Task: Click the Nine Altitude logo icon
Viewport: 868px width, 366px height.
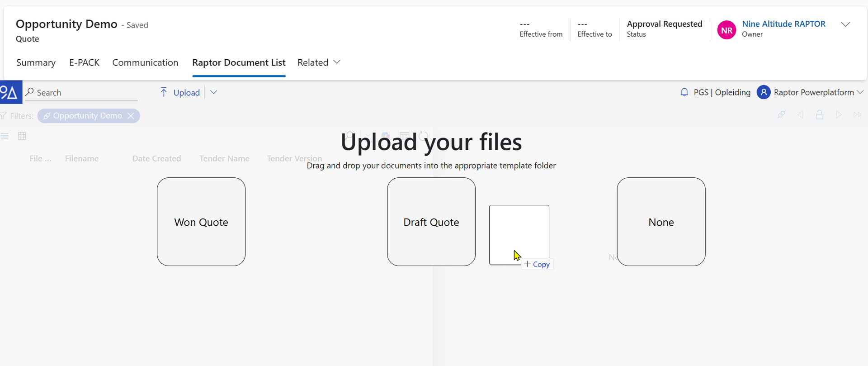Action: (x=10, y=92)
